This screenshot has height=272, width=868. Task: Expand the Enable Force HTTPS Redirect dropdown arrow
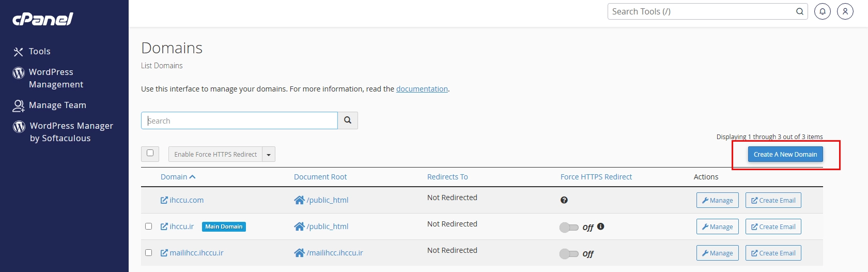coord(269,154)
